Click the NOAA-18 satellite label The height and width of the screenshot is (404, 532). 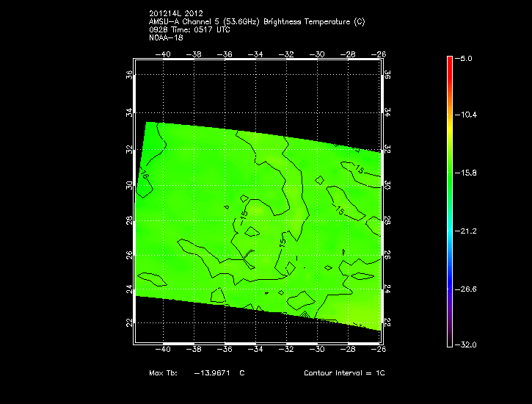165,37
